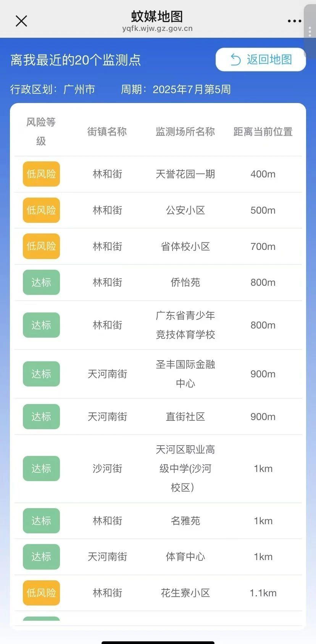Image resolution: width=316 pixels, height=644 pixels.
Task: Click the 距离当前位置 column header
Action: [x=263, y=132]
